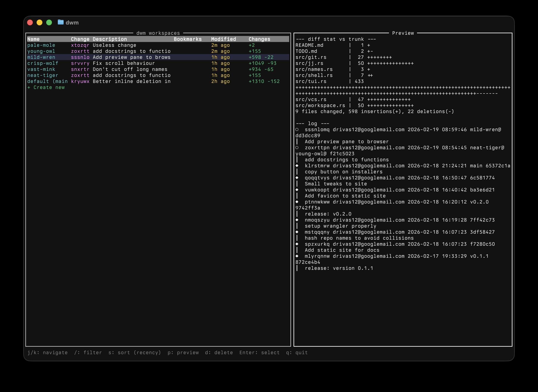The width and height of the screenshot is (538, 392).
Task: Click the '2h ago' modified value
Action: coord(221,81)
